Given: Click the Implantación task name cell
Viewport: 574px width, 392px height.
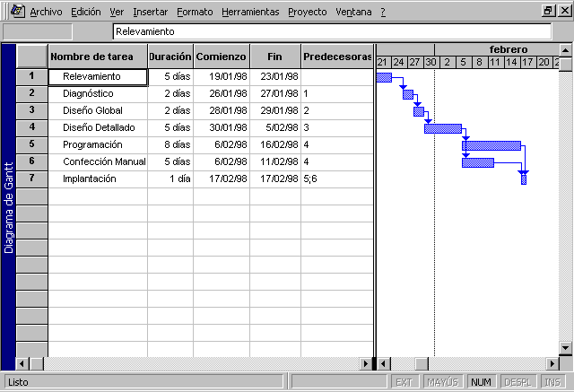Looking at the screenshot, I should (98, 179).
